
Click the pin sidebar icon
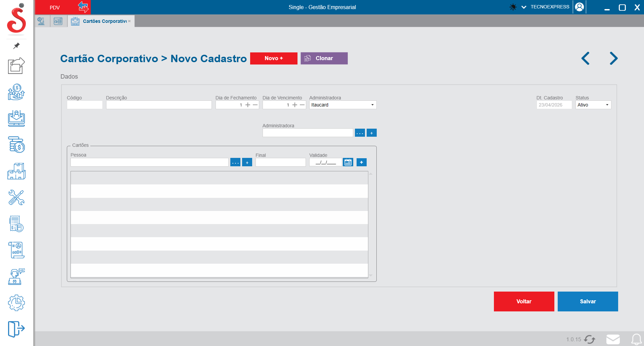pyautogui.click(x=16, y=46)
